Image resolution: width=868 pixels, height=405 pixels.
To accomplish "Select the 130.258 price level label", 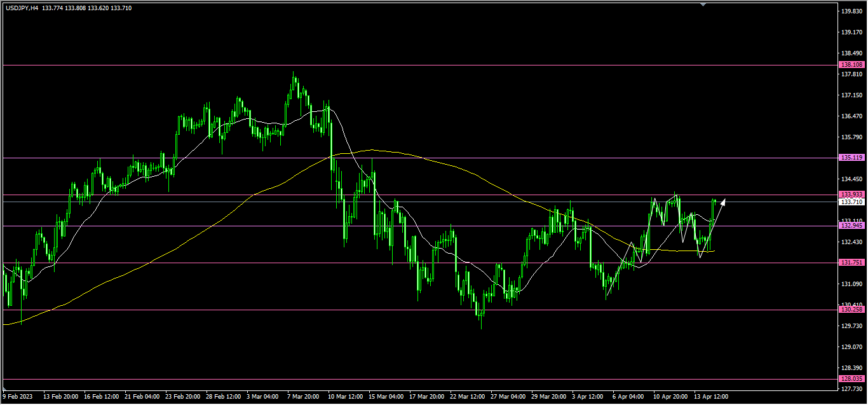I will coord(851,310).
